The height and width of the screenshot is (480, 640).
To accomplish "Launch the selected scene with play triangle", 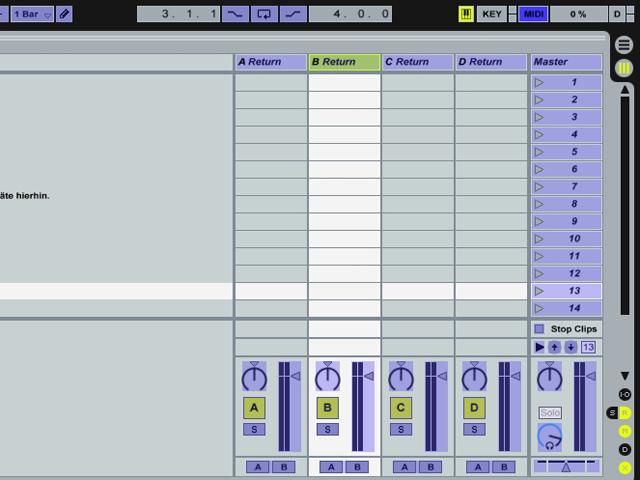I will 539,347.
